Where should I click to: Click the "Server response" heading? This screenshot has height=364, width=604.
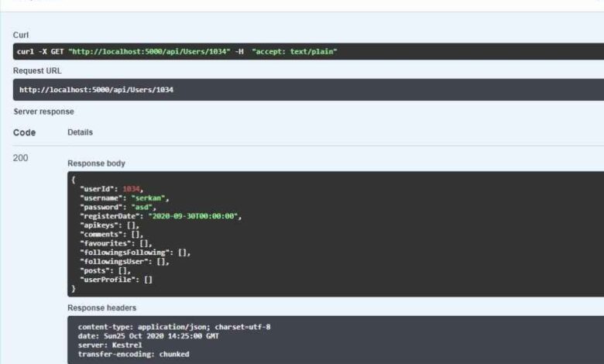43,112
